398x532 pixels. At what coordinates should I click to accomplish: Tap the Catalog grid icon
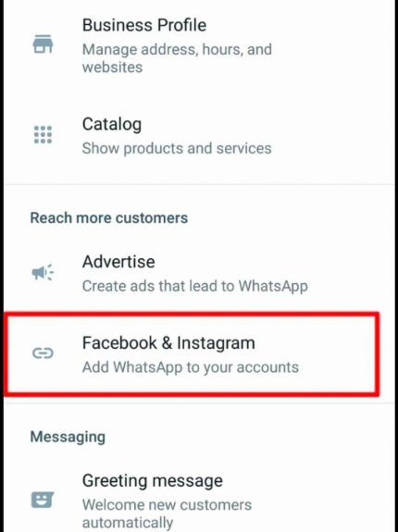(x=43, y=135)
